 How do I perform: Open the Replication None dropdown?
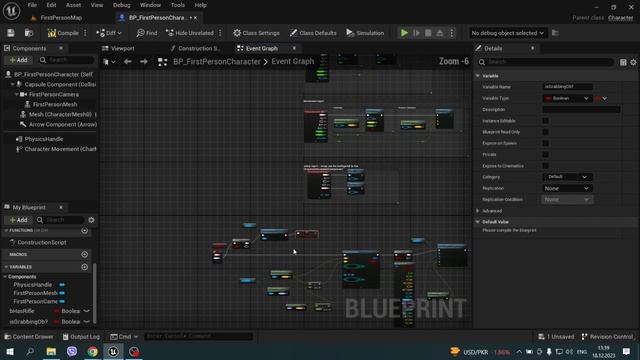(x=567, y=189)
